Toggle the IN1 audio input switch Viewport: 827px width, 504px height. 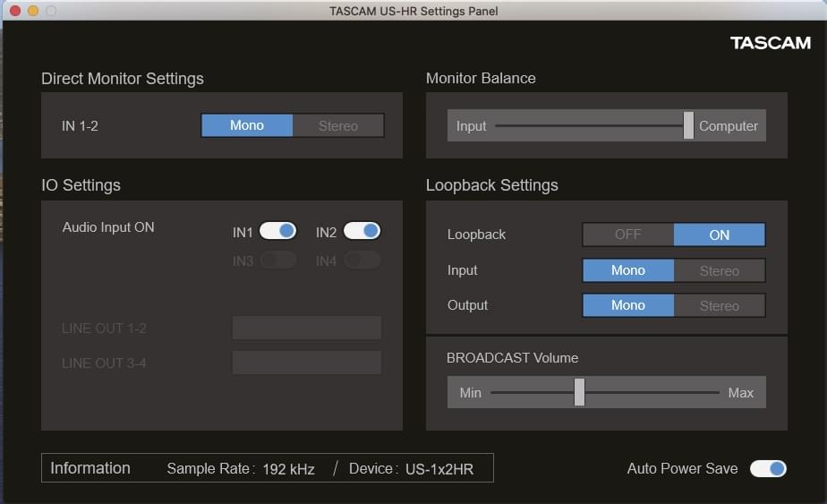pyautogui.click(x=277, y=232)
